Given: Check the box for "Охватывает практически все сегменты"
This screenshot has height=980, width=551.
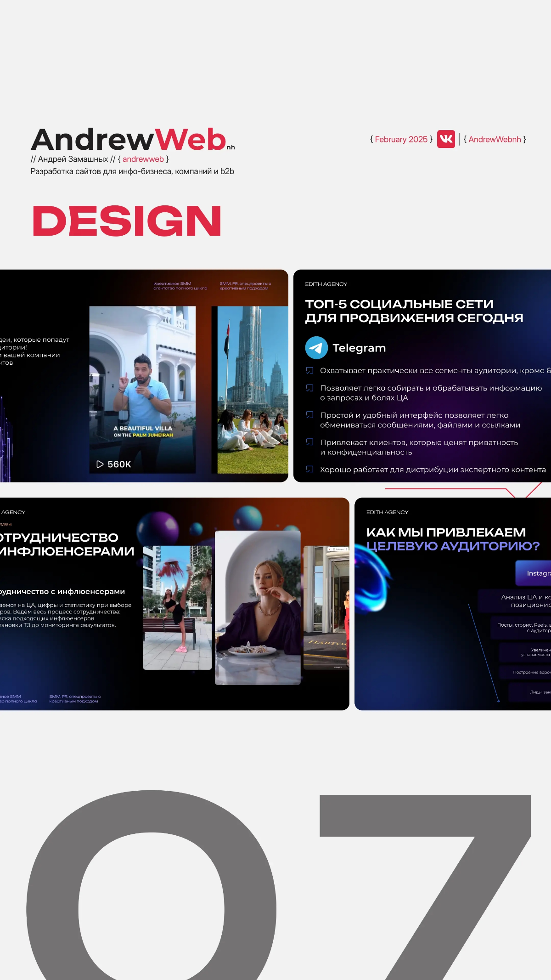Looking at the screenshot, I should point(310,370).
